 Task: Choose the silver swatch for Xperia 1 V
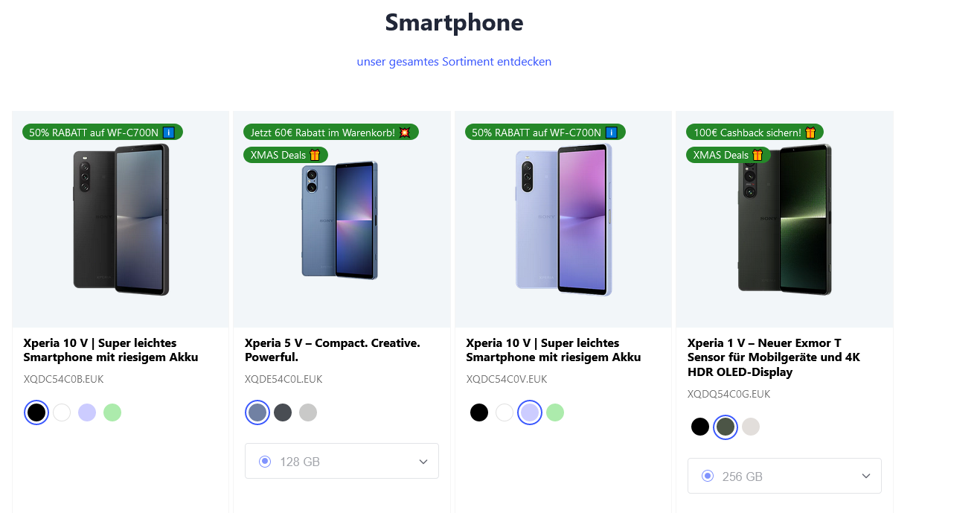tap(751, 427)
